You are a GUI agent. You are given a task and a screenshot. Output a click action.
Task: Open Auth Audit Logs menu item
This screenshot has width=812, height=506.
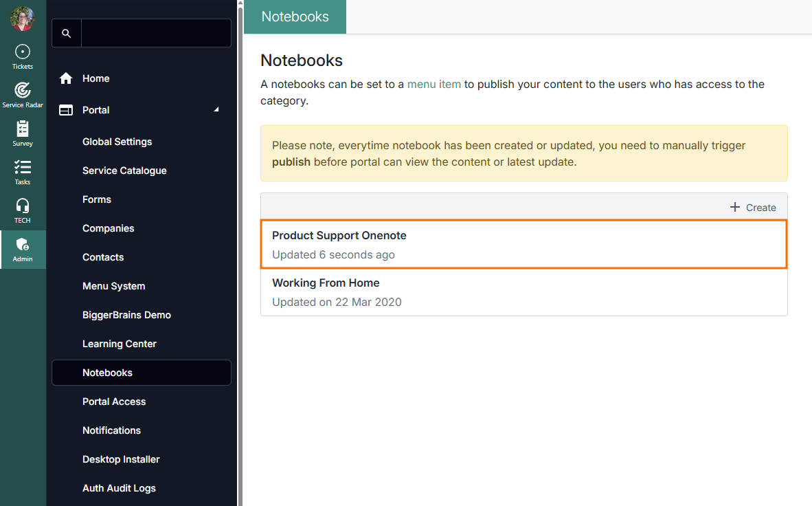click(x=119, y=488)
